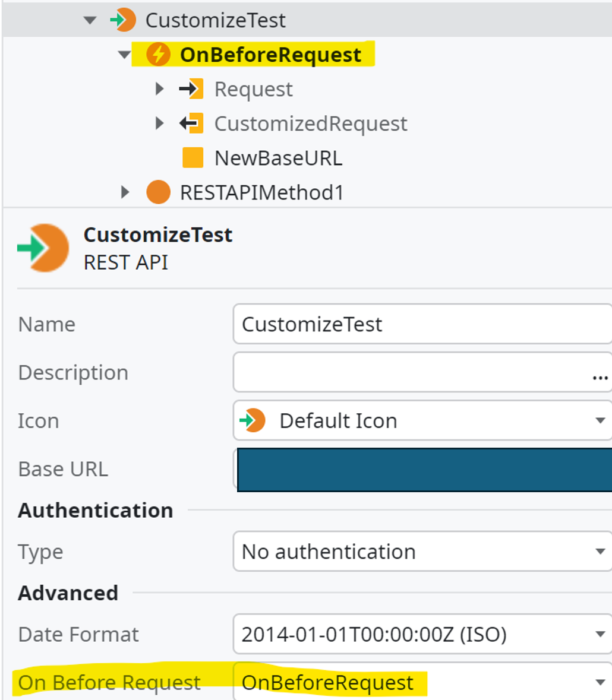This screenshot has width=612, height=700.
Task: Click the large CustomizeTest properties header icon
Action: [43, 248]
